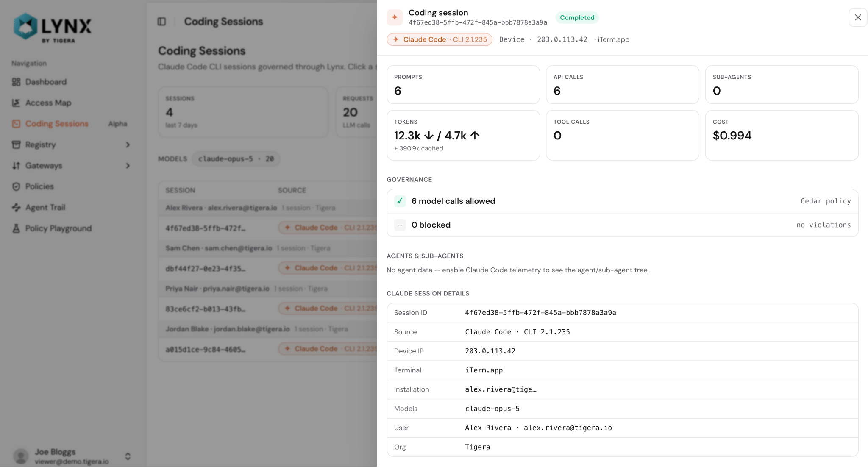The height and width of the screenshot is (467, 868).
Task: Expand the Gateways submenu chevron
Action: [x=128, y=165]
